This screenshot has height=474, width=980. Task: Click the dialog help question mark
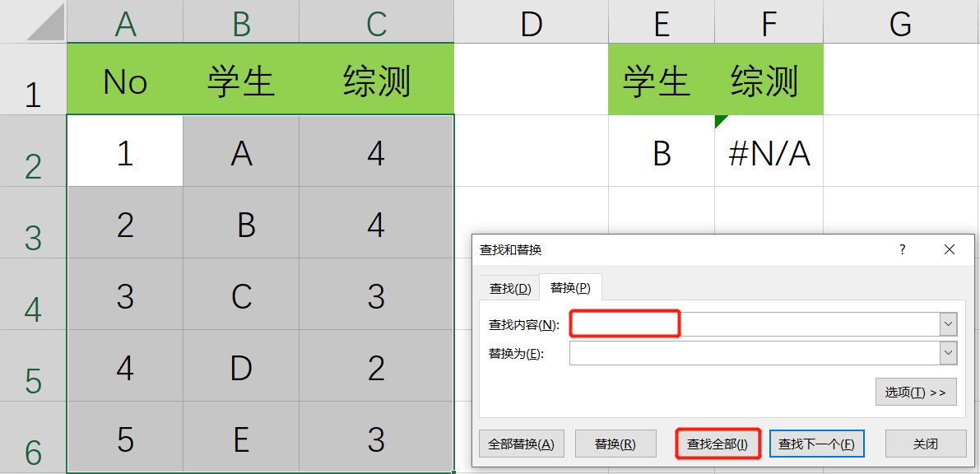point(903,249)
